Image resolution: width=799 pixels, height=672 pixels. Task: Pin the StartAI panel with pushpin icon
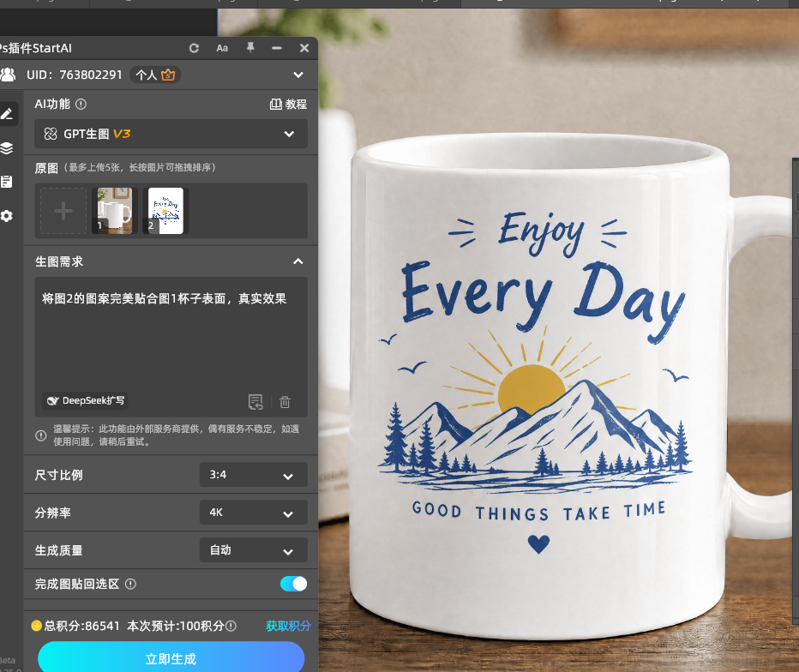coord(250,48)
